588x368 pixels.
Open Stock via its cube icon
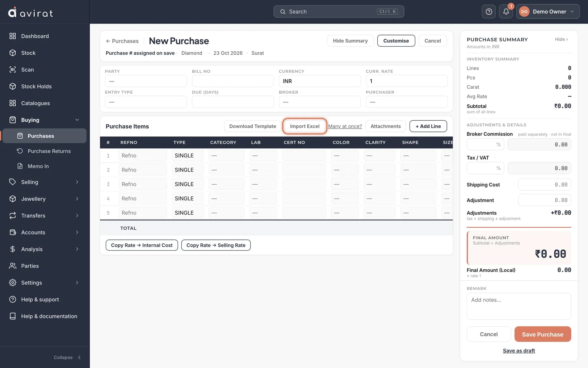point(12,53)
